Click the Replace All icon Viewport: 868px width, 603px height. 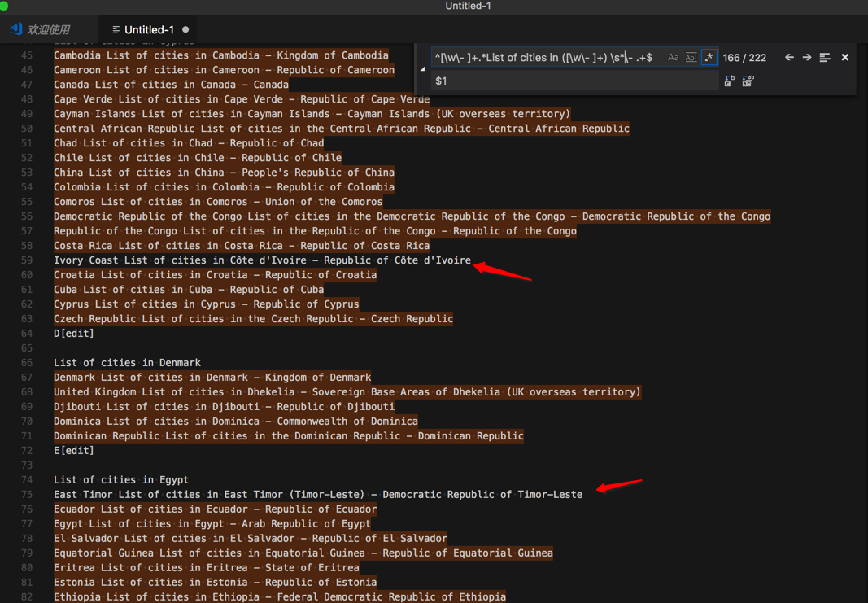[x=748, y=81]
